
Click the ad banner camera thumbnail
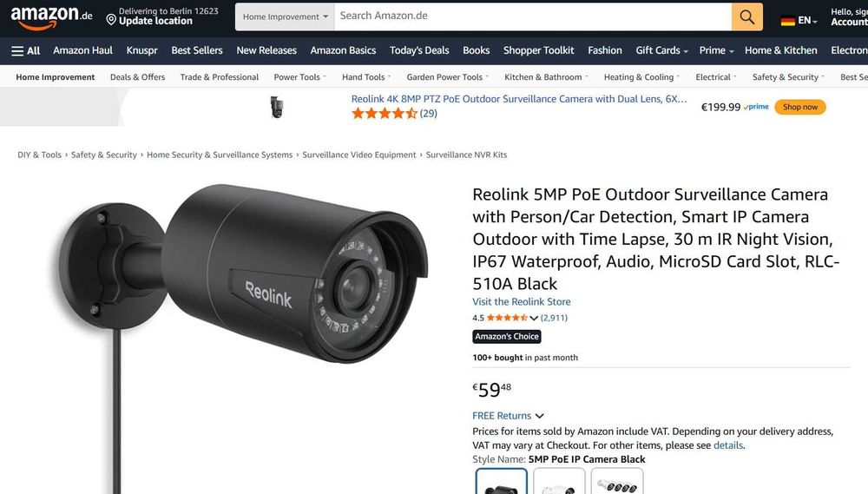277,107
